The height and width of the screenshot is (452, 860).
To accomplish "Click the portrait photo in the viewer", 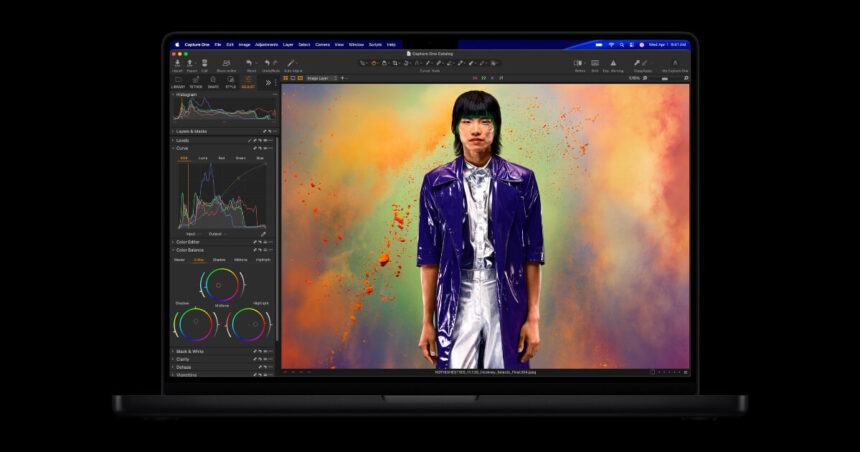I will coord(485,226).
